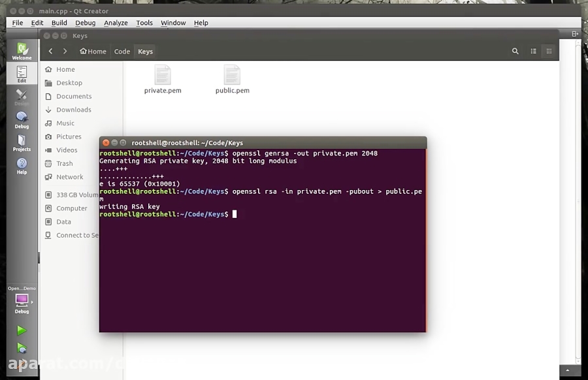Image resolution: width=588 pixels, height=380 pixels.
Task: Open the Build menu
Action: tap(59, 22)
